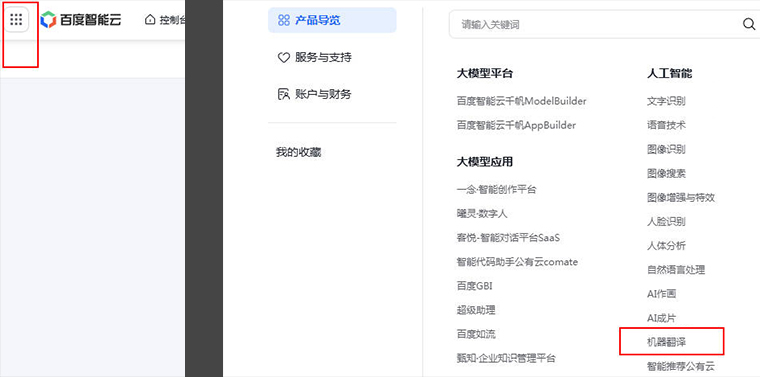Screen dimensions: 760x377
Task: Click the 人工智能 category heading
Action: click(x=669, y=74)
